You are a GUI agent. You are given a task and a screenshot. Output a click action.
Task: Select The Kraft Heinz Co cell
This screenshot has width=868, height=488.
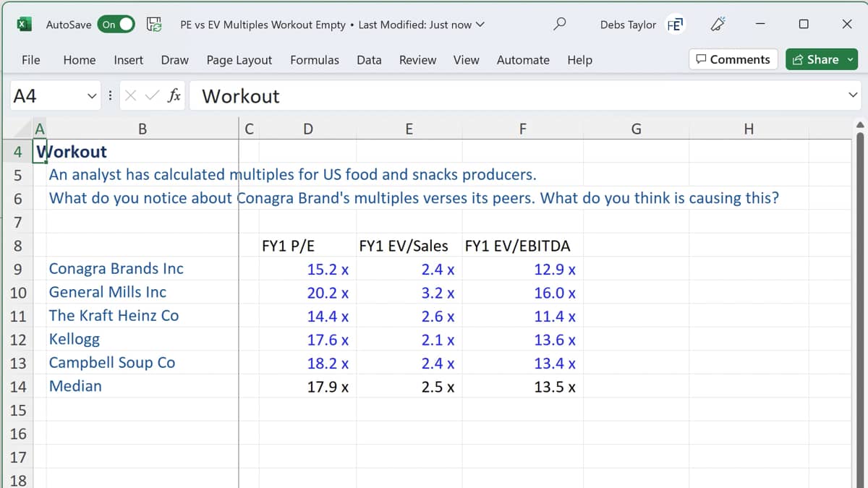click(142, 316)
